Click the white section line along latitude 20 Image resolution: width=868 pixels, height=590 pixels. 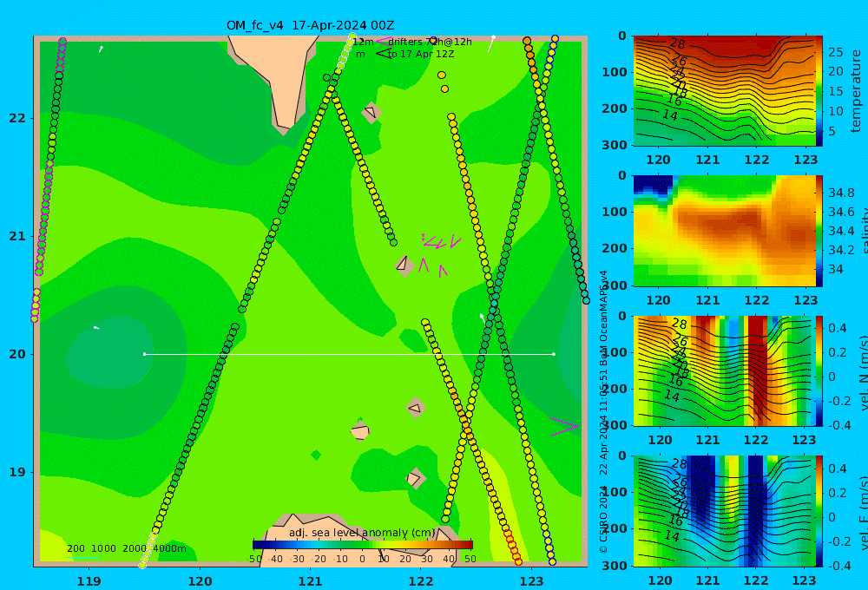[349, 354]
